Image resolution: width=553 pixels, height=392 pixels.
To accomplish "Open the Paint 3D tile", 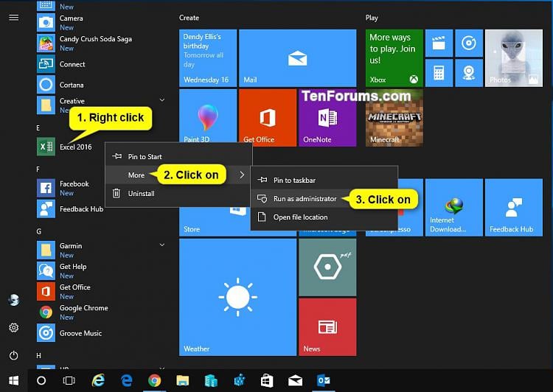I will coord(208,117).
